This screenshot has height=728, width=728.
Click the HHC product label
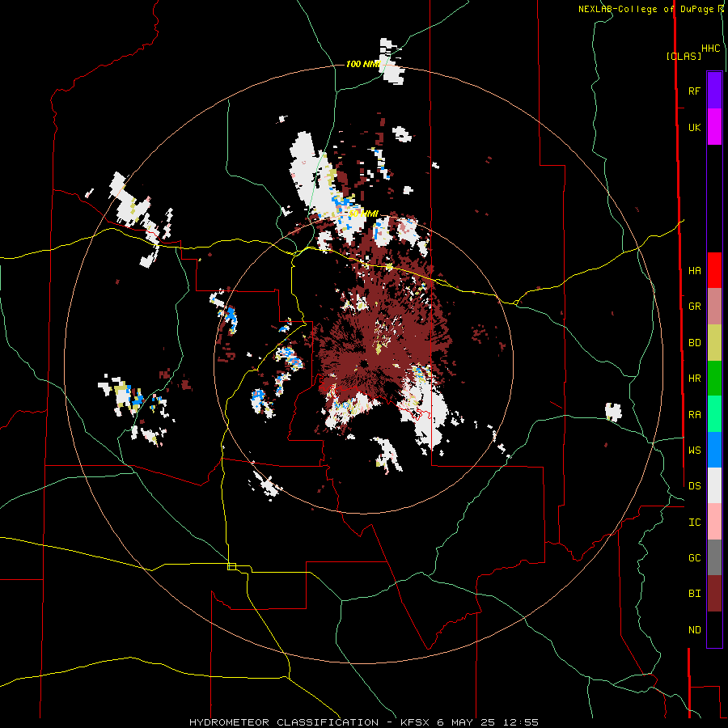coord(710,49)
